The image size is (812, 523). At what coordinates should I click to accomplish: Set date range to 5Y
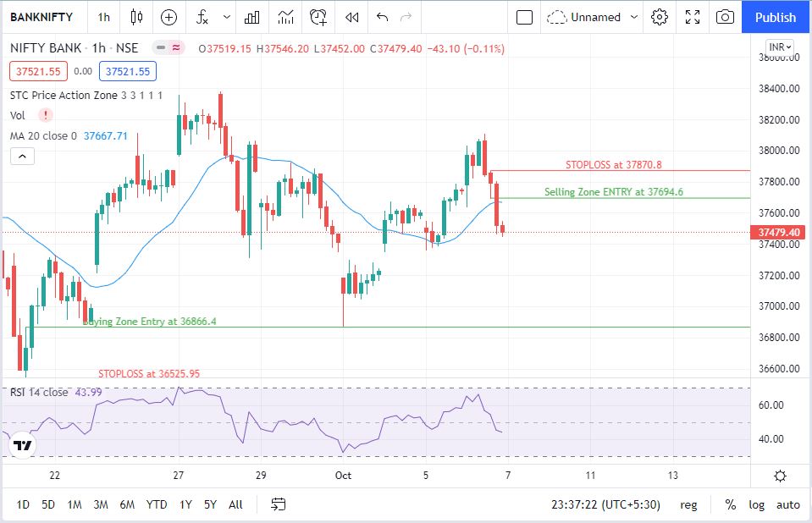[x=210, y=504]
